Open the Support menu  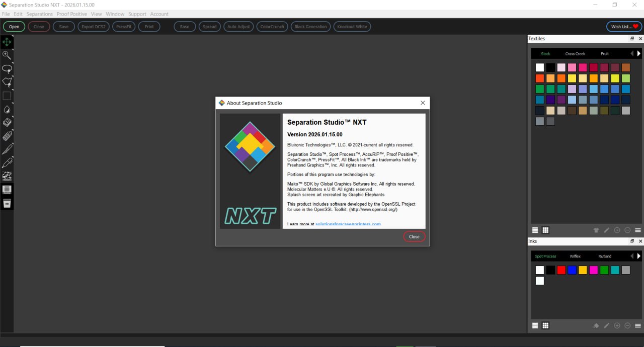tap(137, 14)
